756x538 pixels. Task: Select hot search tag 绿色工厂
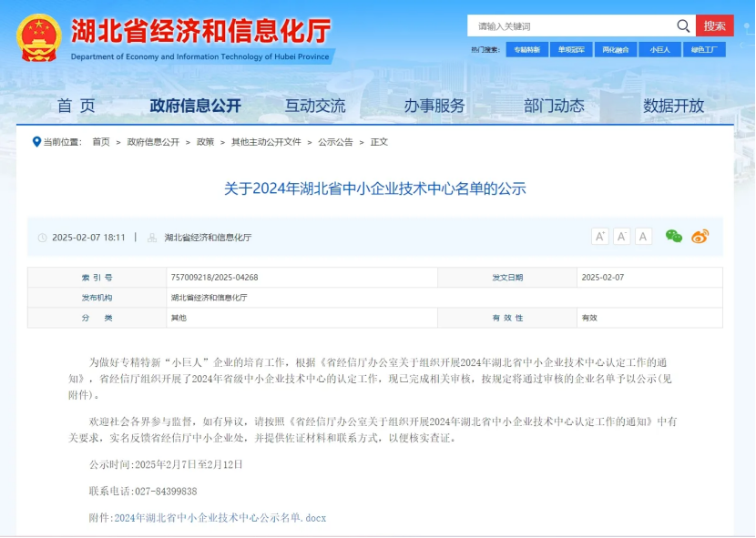[704, 50]
